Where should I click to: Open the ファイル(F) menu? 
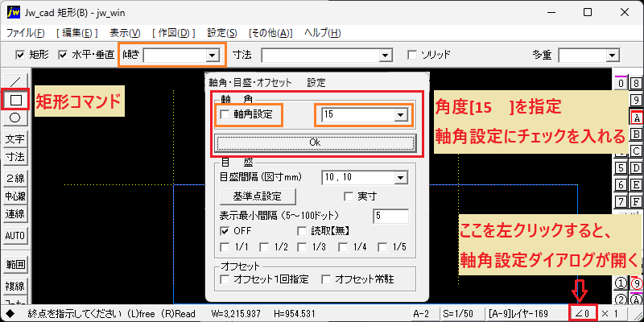[x=26, y=33]
